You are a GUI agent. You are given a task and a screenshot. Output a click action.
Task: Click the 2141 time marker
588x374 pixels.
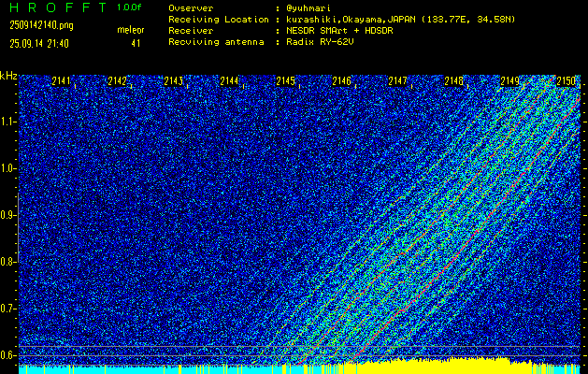(x=61, y=80)
